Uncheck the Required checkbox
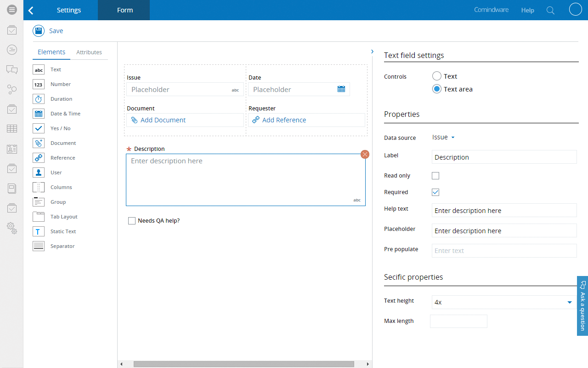588x368 pixels. [x=435, y=192]
